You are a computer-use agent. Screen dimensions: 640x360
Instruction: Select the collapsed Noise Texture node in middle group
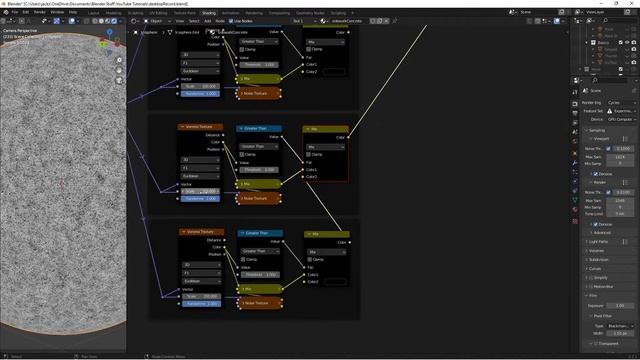tap(258, 199)
